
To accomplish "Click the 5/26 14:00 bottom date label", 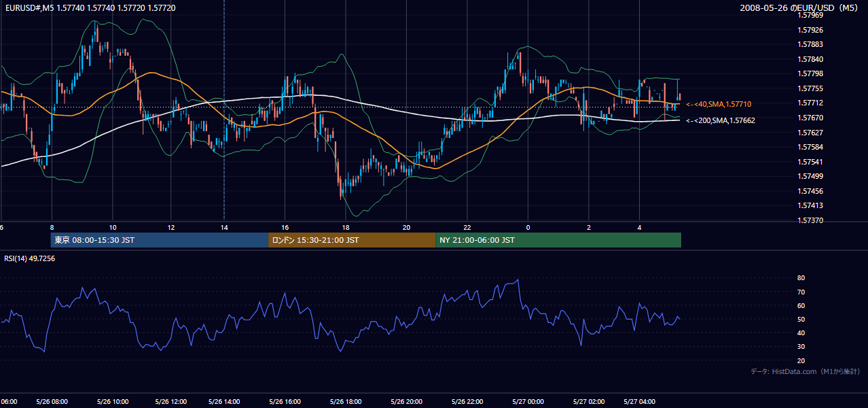I will 224,402.
